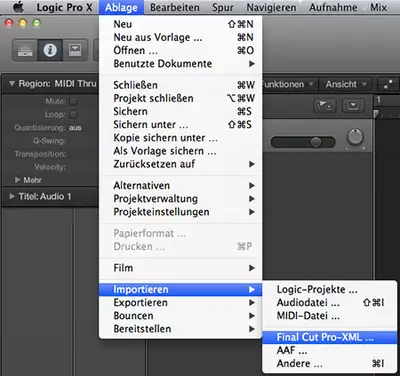The image size is (400, 376).
Task: Expand the Titel: Audio 1 section
Action: click(12, 196)
